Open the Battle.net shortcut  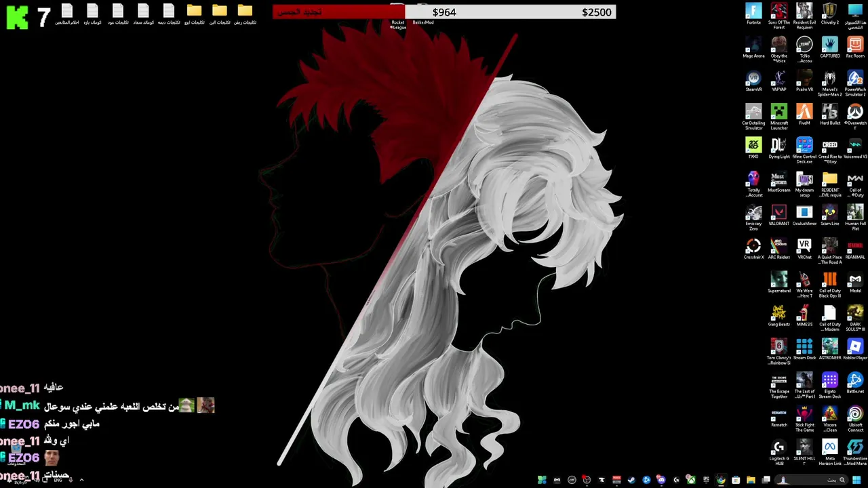855,383
